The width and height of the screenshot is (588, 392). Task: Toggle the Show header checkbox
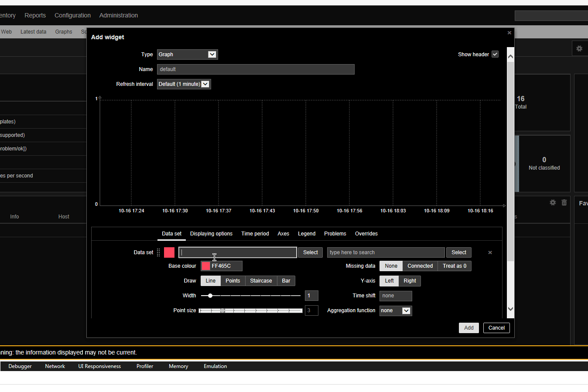(495, 54)
